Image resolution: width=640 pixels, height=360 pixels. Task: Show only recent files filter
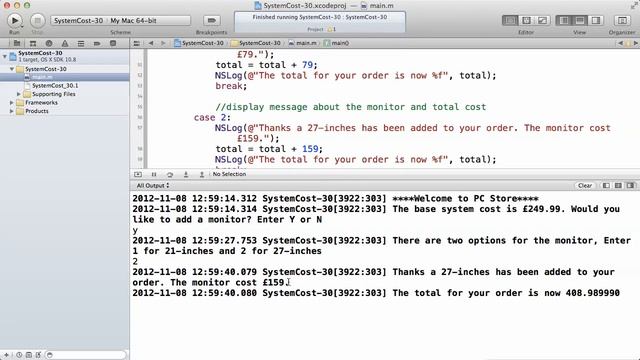(19, 355)
